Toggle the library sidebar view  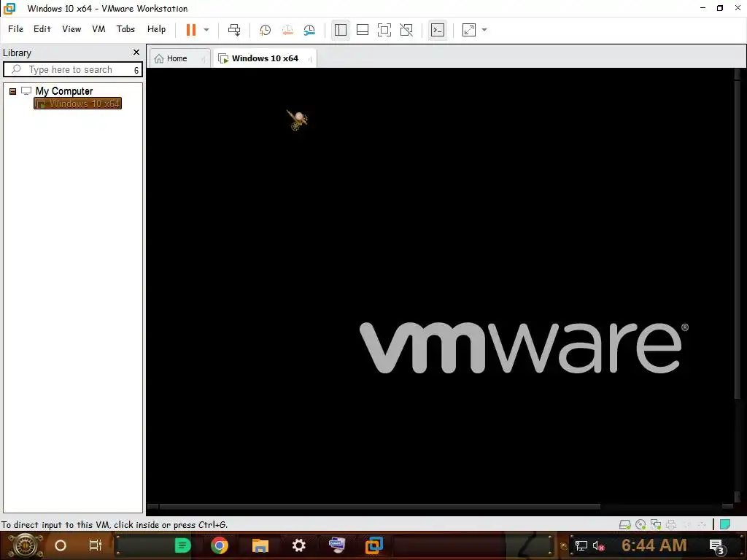(341, 30)
